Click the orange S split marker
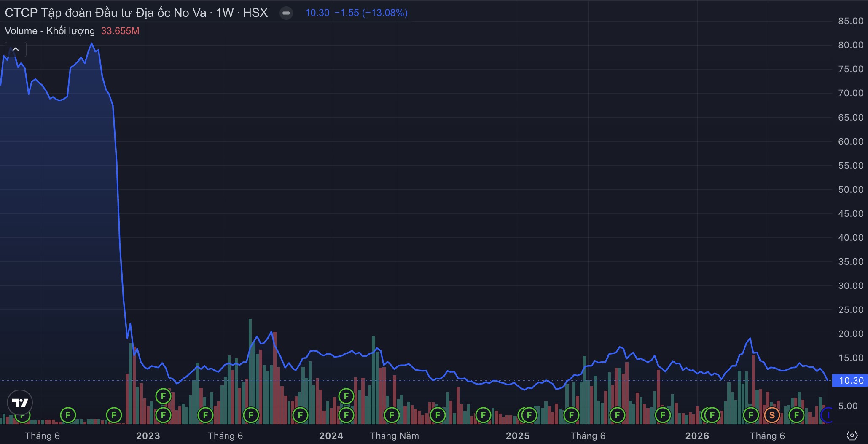Screen dimensions: 868x444 tap(772, 415)
